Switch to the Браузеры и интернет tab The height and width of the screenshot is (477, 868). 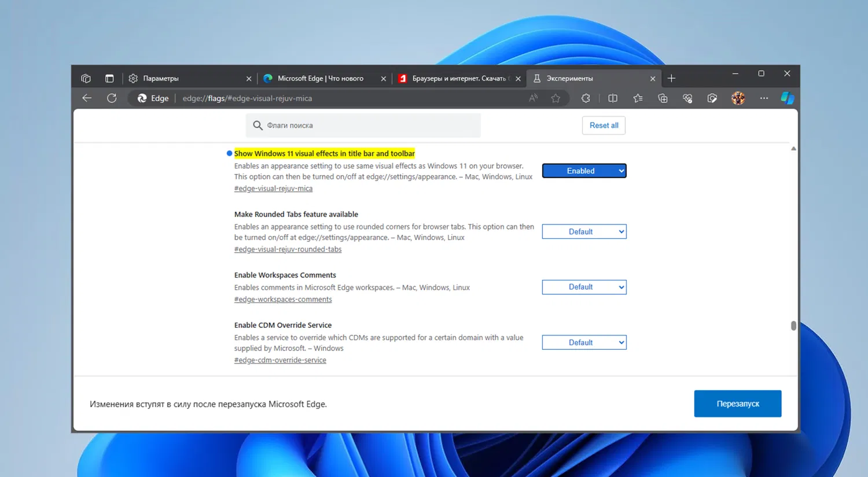[x=459, y=78]
